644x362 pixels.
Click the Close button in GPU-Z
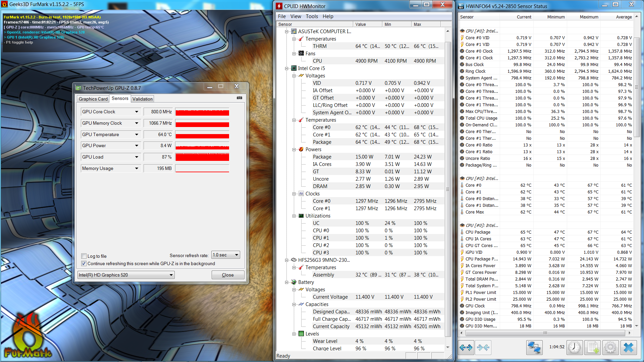228,275
